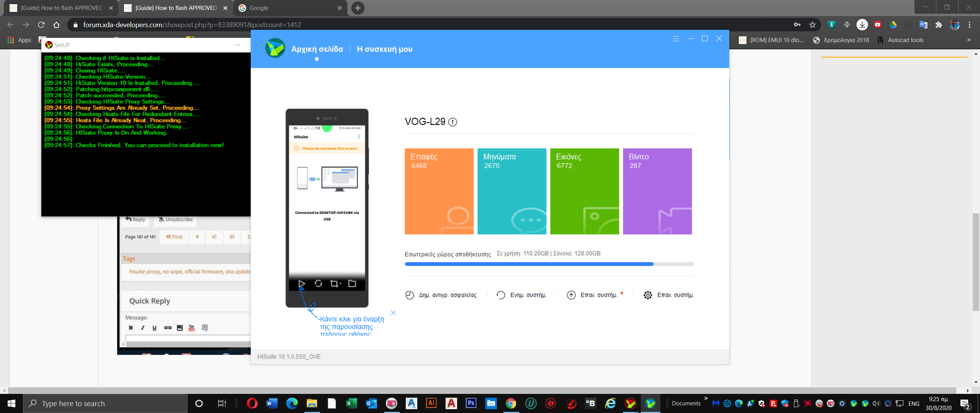The image size is (980, 413).
Task: Open the screenshots folder icon in phone preview
Action: 352,283
